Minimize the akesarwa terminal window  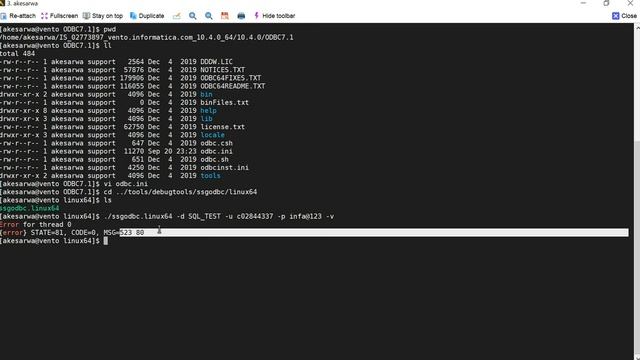(583, 3)
